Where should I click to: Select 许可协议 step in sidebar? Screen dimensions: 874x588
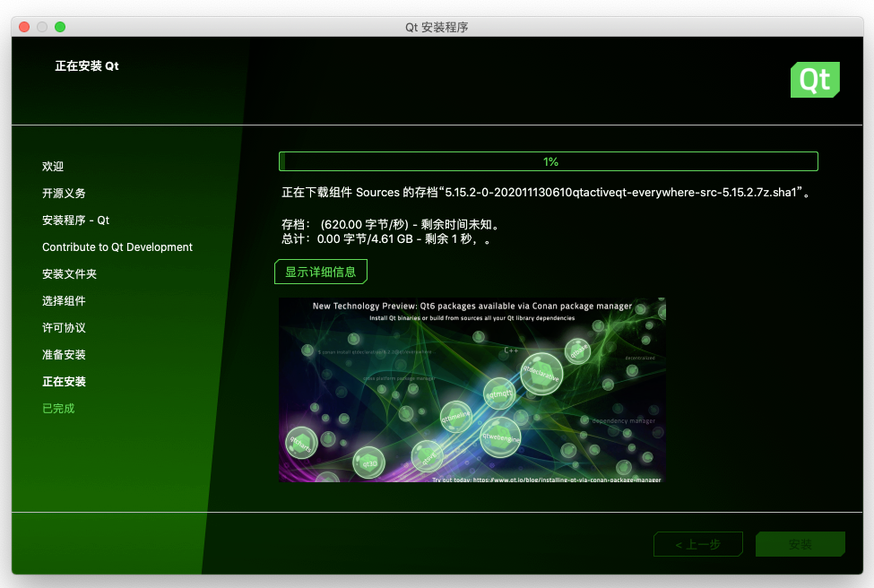64,328
